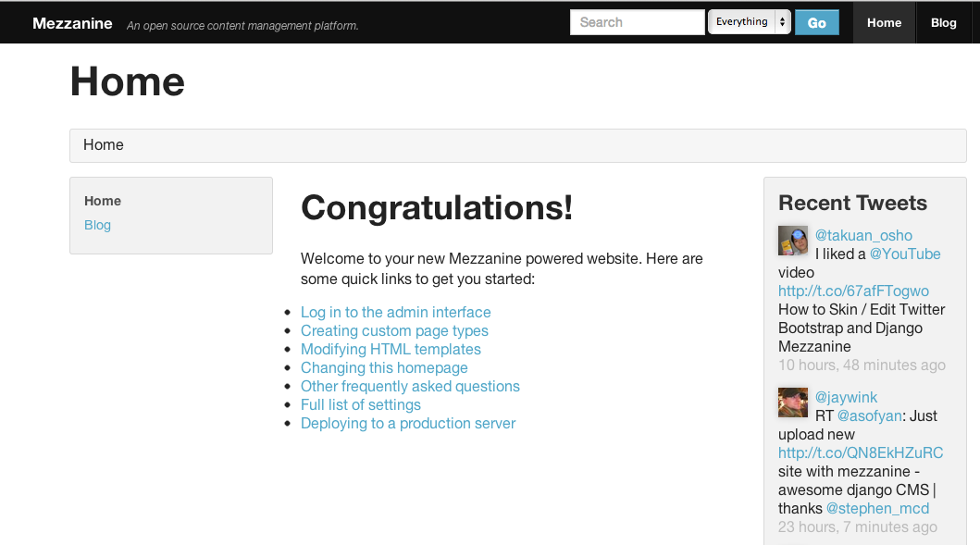Screen dimensions: 980x545
Task: Click the @takuan_osho Twitter handle
Action: click(863, 236)
